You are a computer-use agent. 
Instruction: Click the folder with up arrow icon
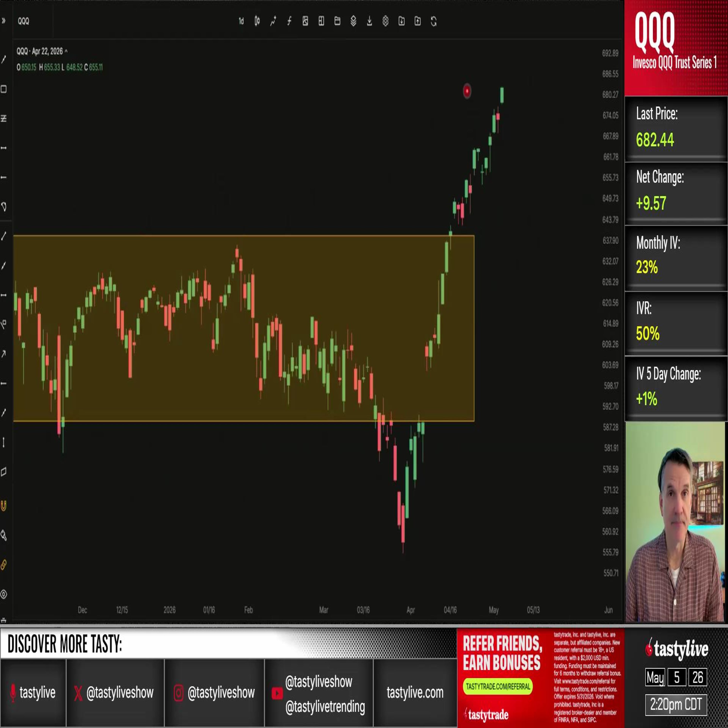(417, 22)
